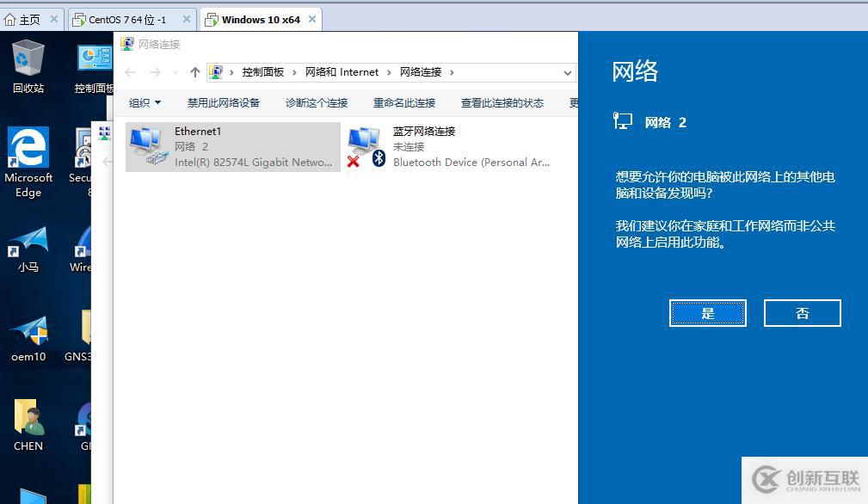Click 否 to decline network discovery
This screenshot has height=504, width=868.
point(801,312)
